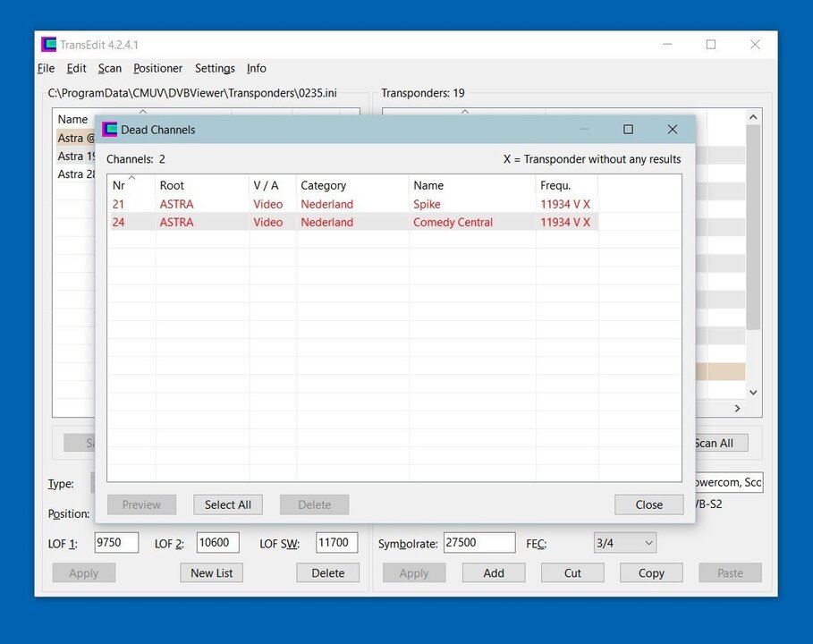Open the Positioner menu

(x=157, y=68)
